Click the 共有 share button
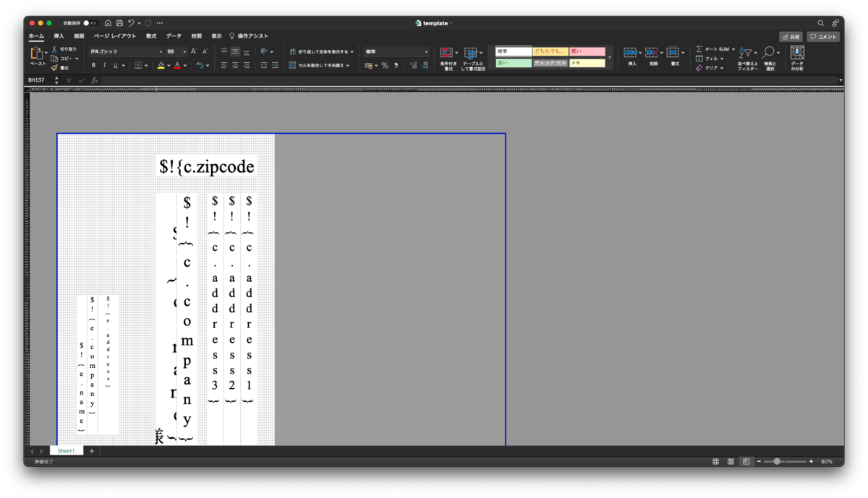868x498 pixels. point(791,36)
